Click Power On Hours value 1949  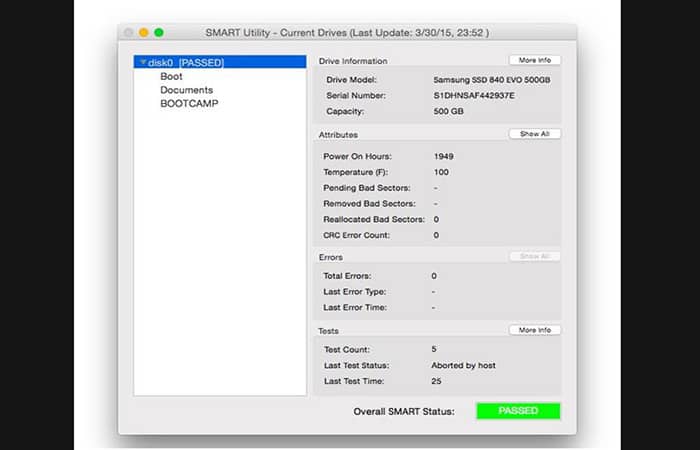coord(444,156)
